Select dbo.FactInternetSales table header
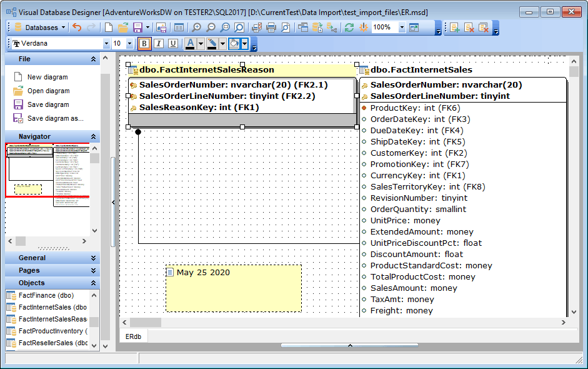This screenshot has height=369, width=588. (x=421, y=70)
